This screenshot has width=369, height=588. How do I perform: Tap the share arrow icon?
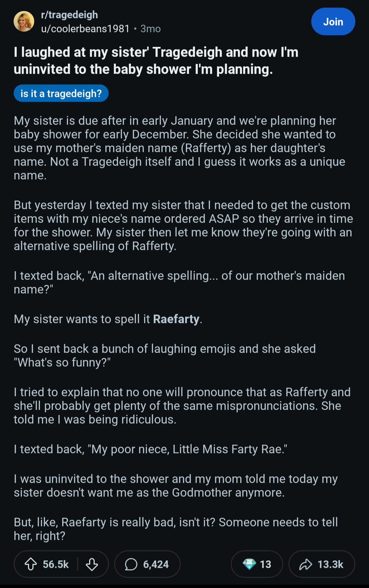(x=306, y=564)
